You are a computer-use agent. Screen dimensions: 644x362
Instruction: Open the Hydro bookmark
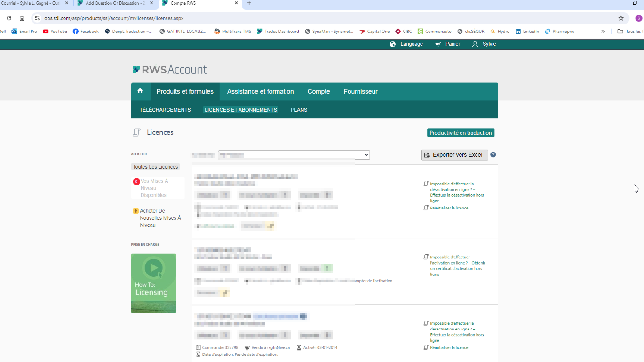(500, 32)
